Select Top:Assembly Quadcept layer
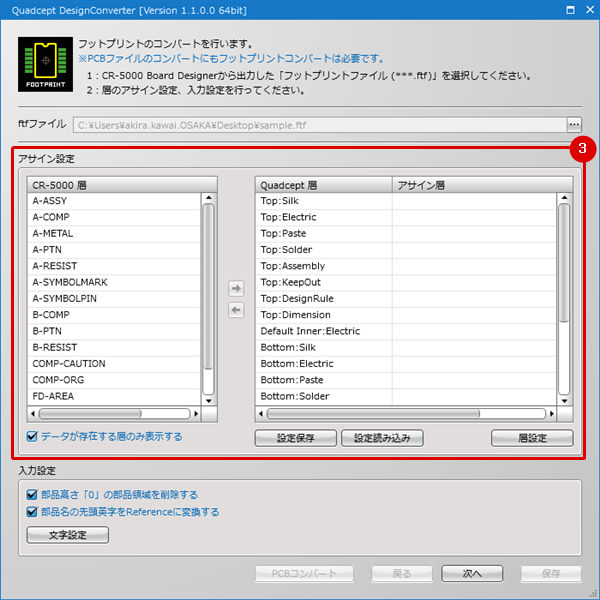Screen dimensions: 600x600 tap(406, 266)
